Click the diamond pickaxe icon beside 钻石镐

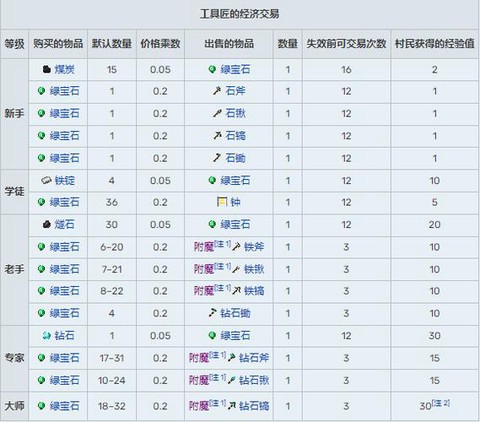[x=232, y=406]
